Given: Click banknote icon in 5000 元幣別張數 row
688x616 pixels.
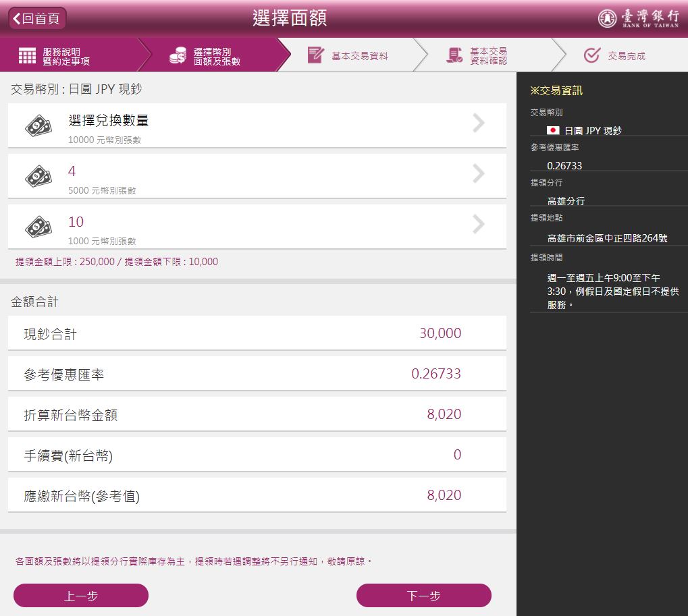Looking at the screenshot, I should [x=38, y=176].
